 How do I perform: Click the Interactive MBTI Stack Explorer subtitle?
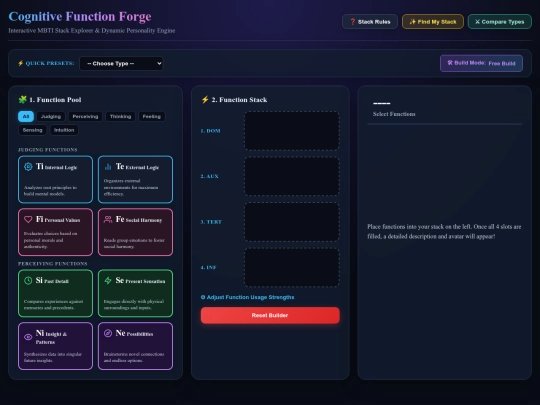point(92,31)
